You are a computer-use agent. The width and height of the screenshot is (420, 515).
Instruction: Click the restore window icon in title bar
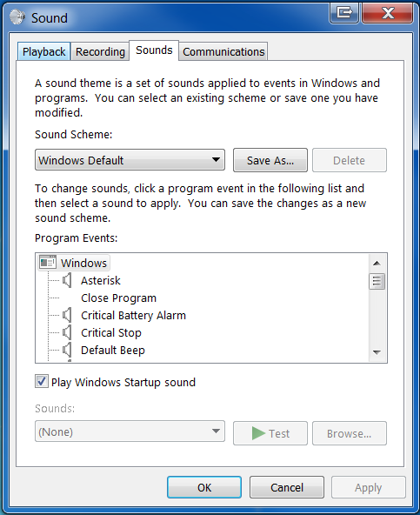click(343, 12)
